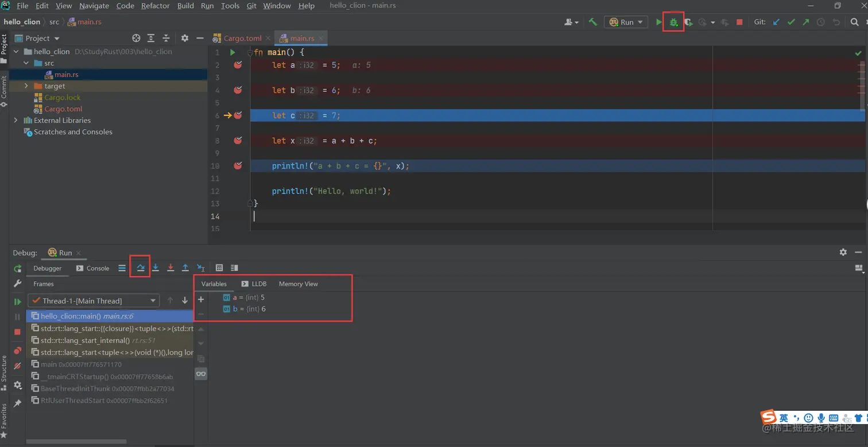Open the Profile run dropdown arrow
Screen dimensions: 868x447
click(713, 23)
